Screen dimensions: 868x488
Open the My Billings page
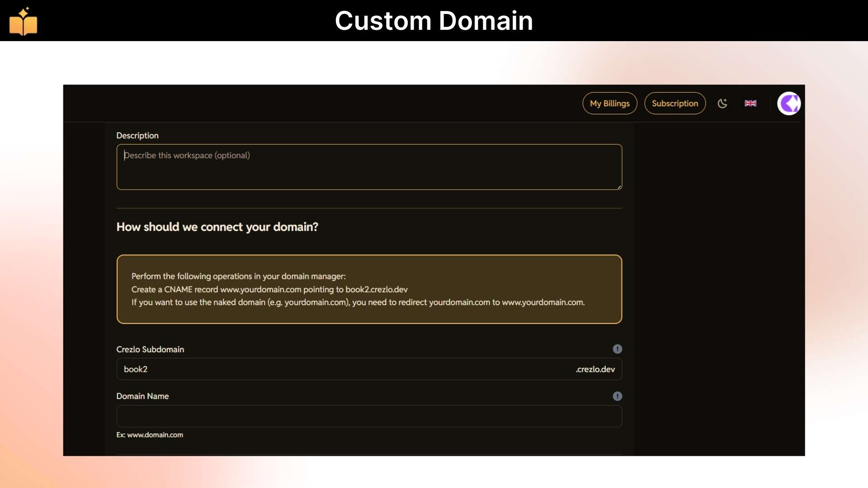tap(609, 103)
